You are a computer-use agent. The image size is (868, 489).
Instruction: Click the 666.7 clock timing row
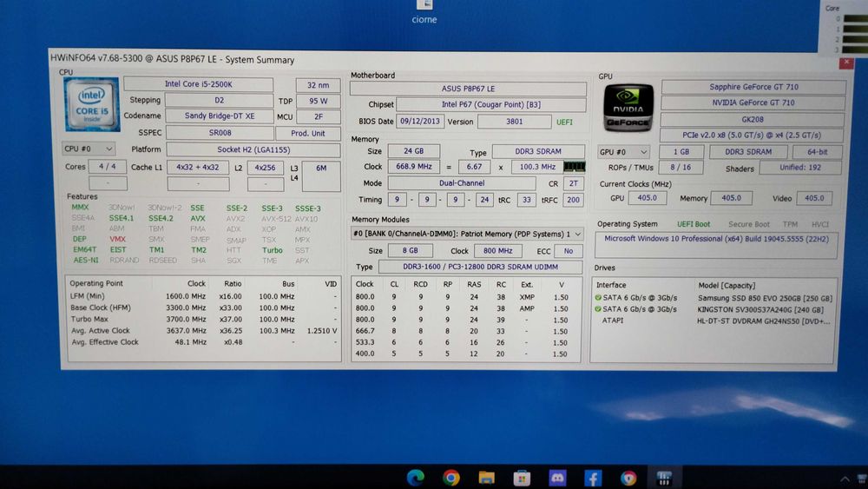coord(465,331)
